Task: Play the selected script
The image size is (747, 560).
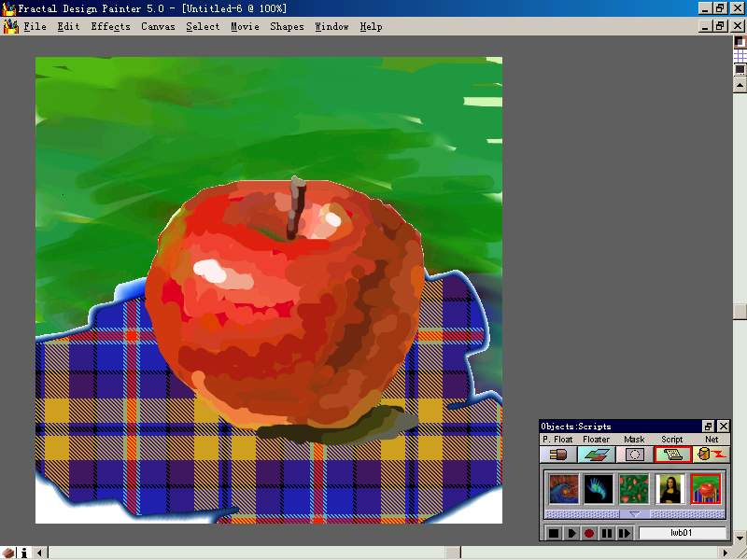Action: (x=571, y=533)
